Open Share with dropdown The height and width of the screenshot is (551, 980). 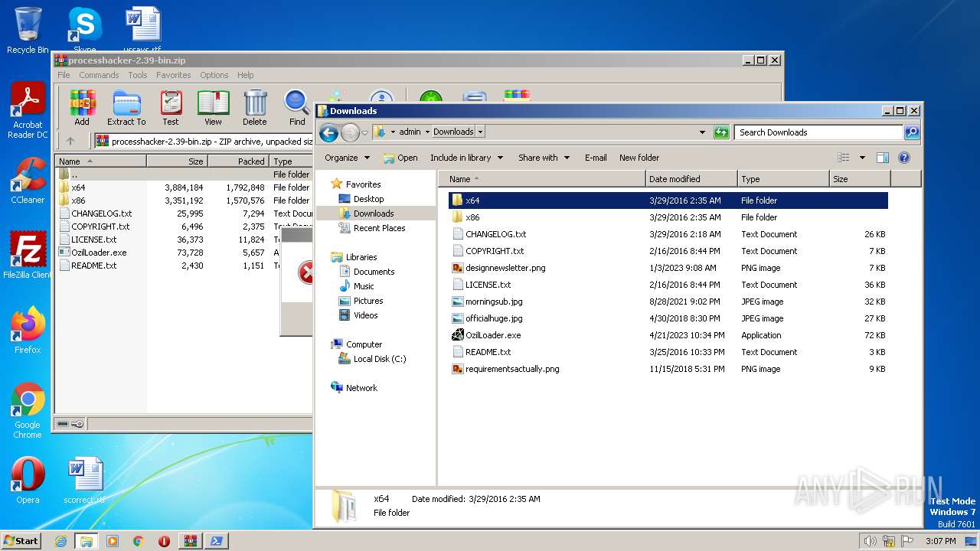pos(544,158)
